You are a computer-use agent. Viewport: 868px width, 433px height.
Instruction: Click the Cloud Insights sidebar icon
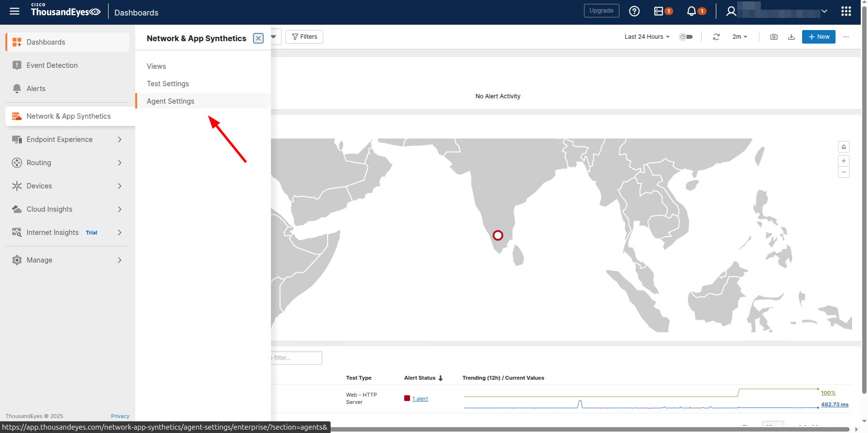tap(17, 209)
